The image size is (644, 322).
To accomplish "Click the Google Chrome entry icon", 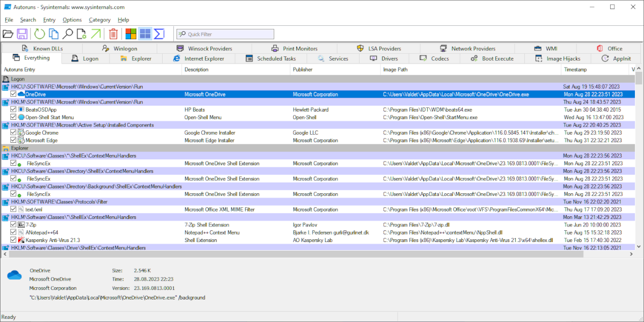I will [x=21, y=133].
